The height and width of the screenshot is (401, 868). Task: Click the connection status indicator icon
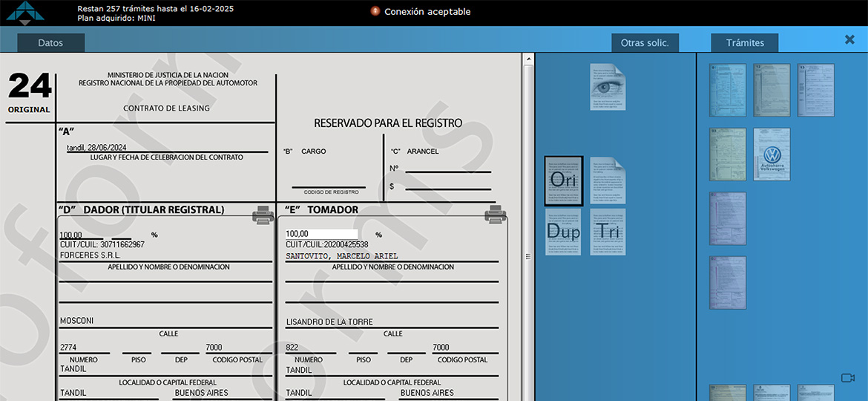tap(375, 11)
